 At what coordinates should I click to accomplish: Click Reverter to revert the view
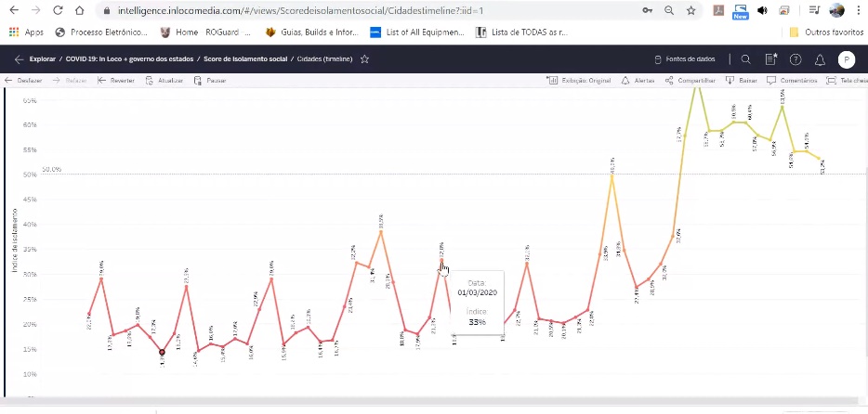pyautogui.click(x=115, y=81)
